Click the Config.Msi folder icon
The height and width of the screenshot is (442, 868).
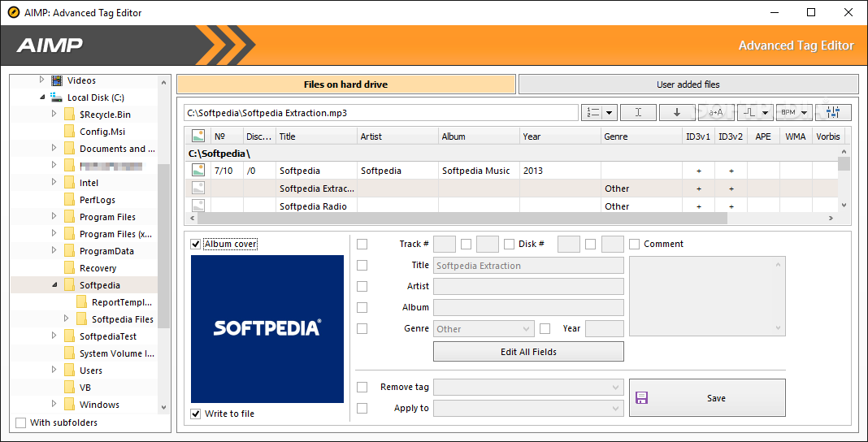point(69,132)
